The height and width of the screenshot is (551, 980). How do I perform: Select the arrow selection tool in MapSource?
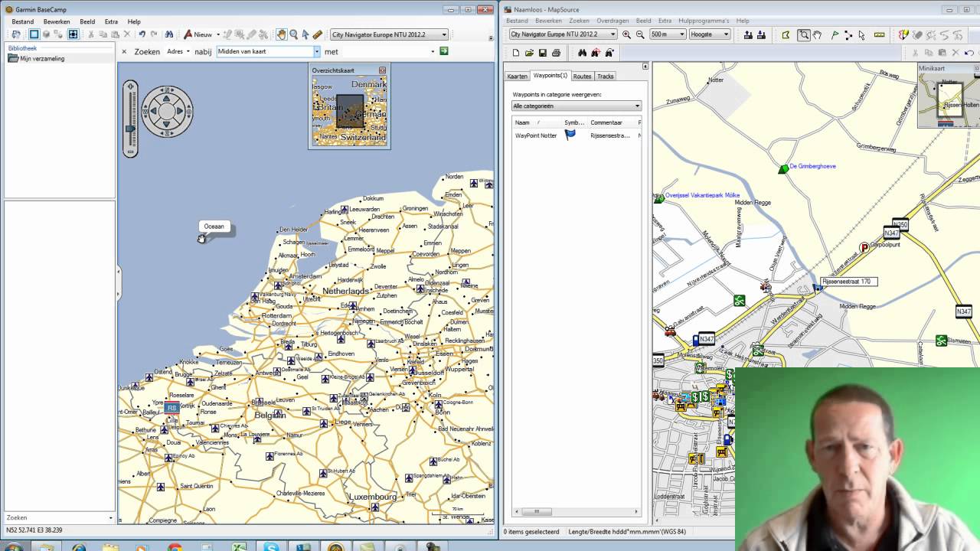pyautogui.click(x=861, y=34)
